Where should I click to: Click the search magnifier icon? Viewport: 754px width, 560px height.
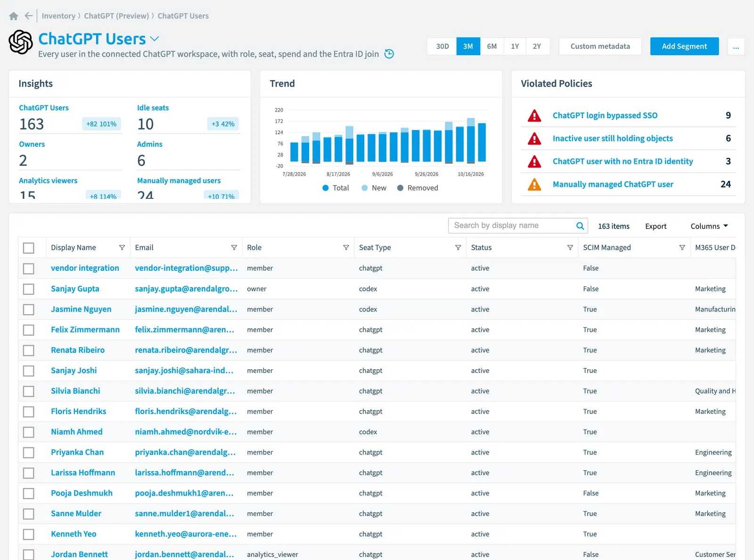(x=580, y=226)
